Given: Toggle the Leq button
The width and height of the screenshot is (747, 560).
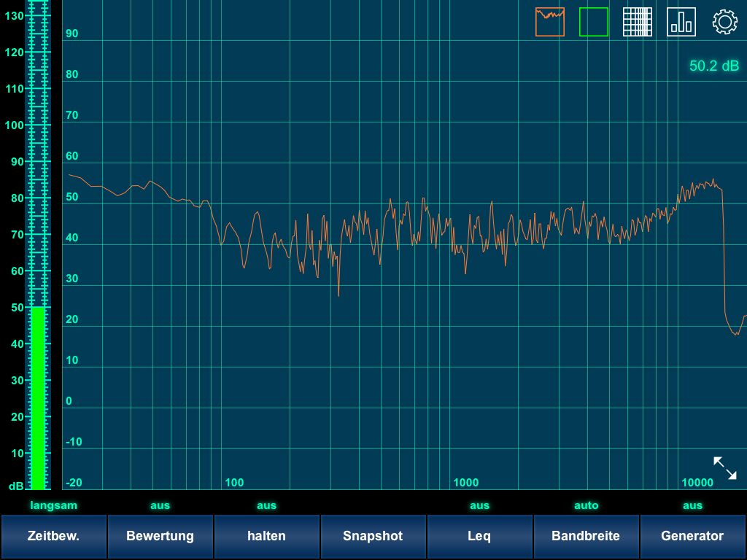Looking at the screenshot, I should click(479, 536).
